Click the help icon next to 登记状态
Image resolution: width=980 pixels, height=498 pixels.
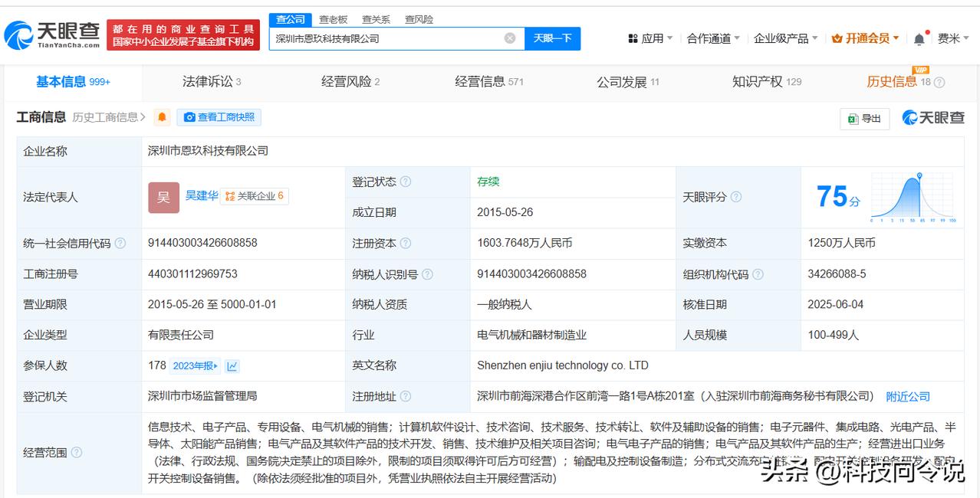(406, 182)
